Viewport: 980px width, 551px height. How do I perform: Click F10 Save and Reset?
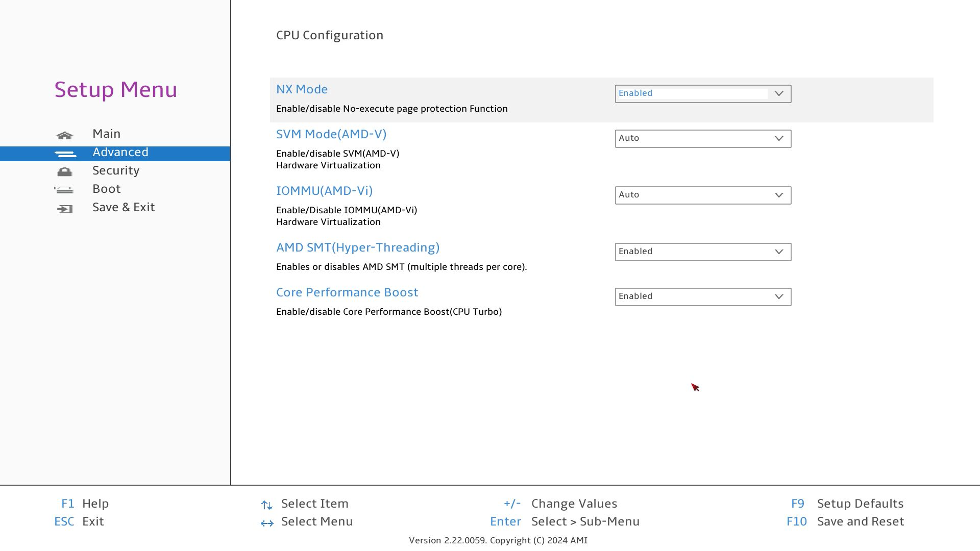860,521
